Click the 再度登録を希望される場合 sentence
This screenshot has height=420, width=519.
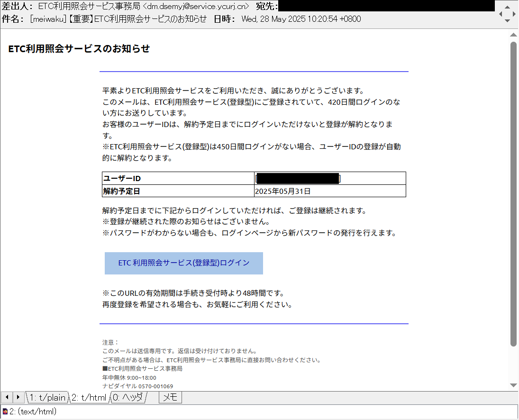197,304
